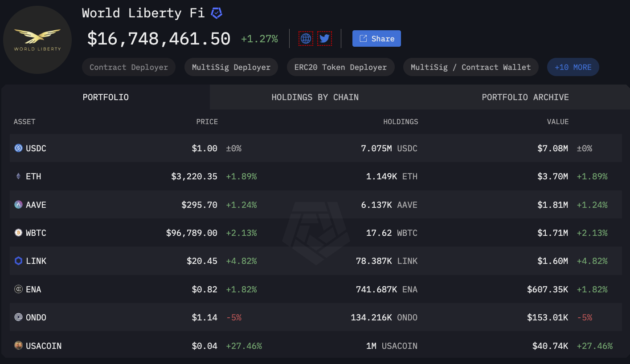Click the ETH diamond icon
This screenshot has width=630, height=364.
coord(18,176)
